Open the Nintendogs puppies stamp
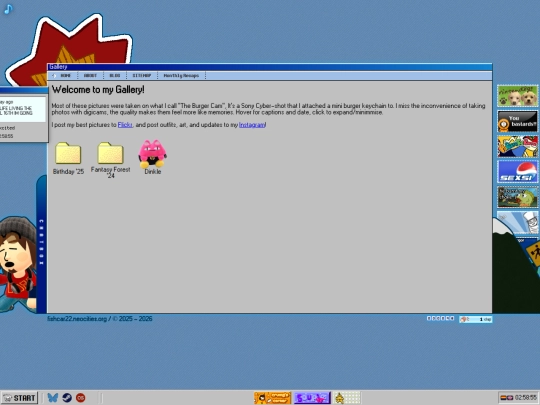 point(517,96)
